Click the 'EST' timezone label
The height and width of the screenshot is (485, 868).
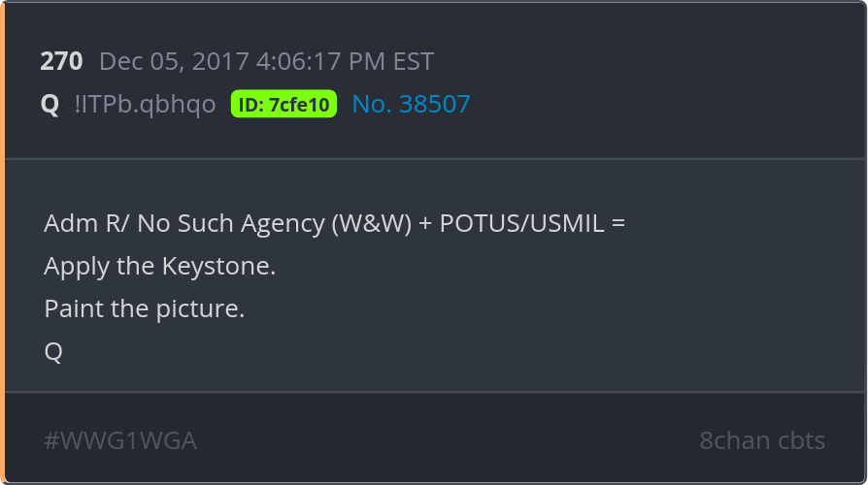tap(414, 61)
